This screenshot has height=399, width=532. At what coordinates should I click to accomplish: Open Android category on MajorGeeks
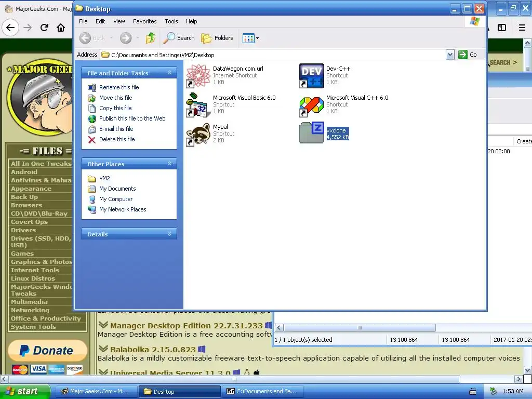pos(24,172)
